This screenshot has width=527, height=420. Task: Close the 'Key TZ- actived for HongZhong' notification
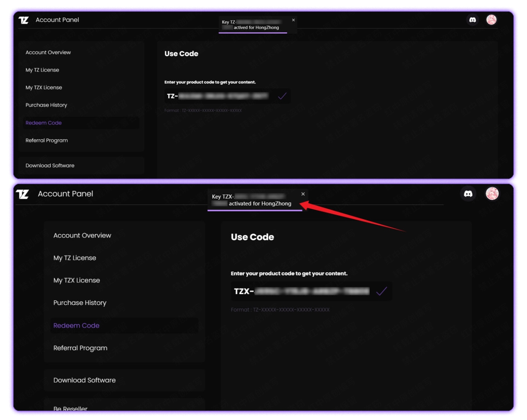293,20
